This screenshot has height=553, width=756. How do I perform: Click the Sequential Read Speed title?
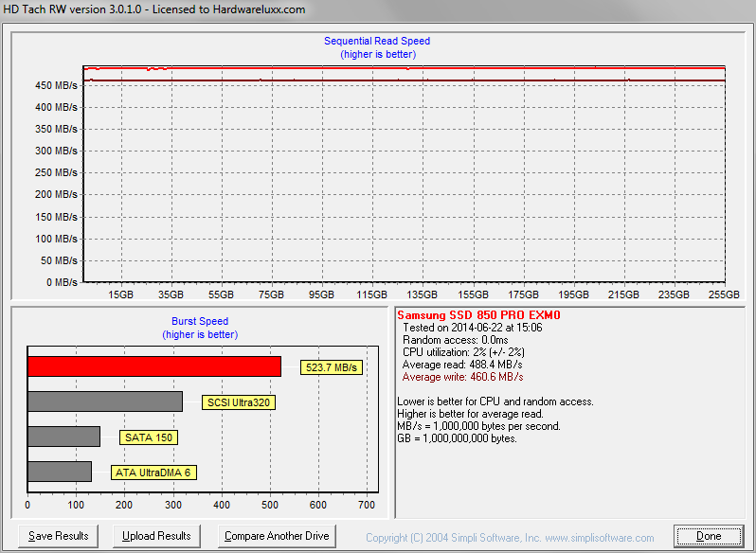click(377, 41)
